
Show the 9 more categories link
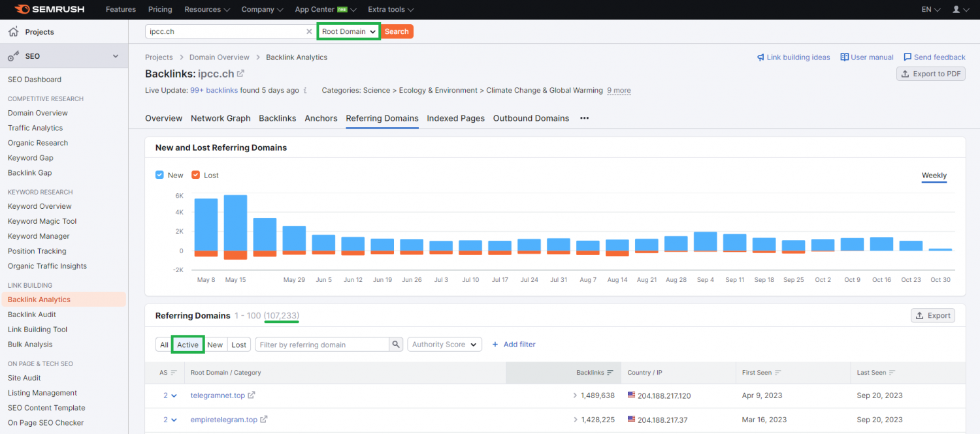click(x=619, y=90)
